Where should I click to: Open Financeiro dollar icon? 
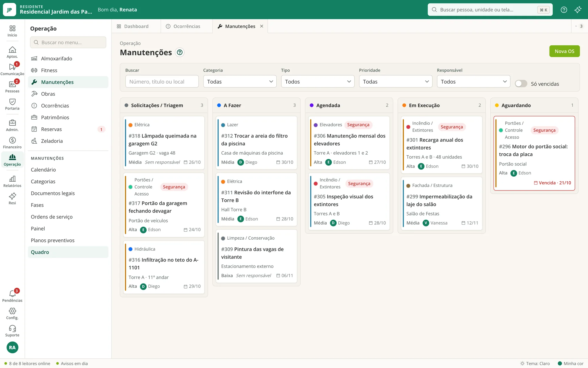pos(12,143)
